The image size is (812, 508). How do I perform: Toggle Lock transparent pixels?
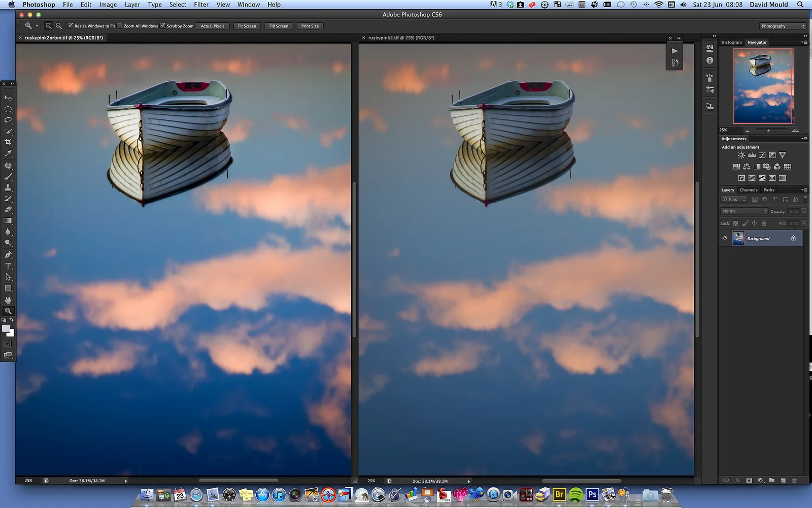coord(735,223)
